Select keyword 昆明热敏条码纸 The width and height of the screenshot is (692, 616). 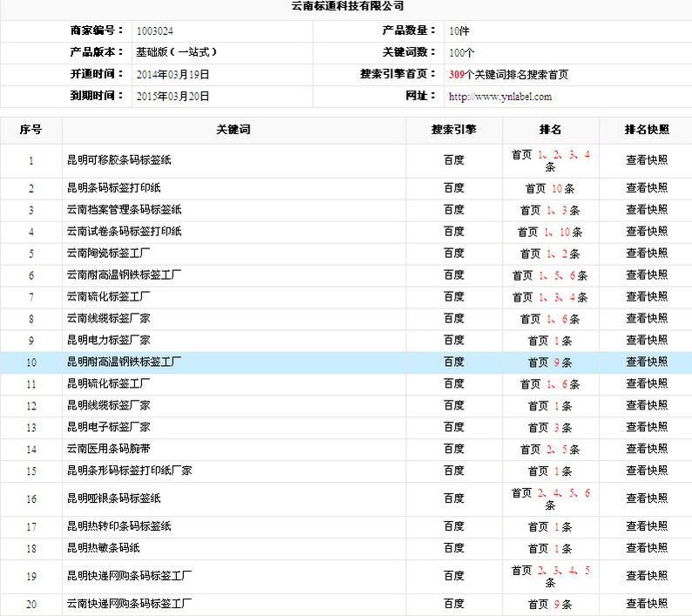[103, 548]
